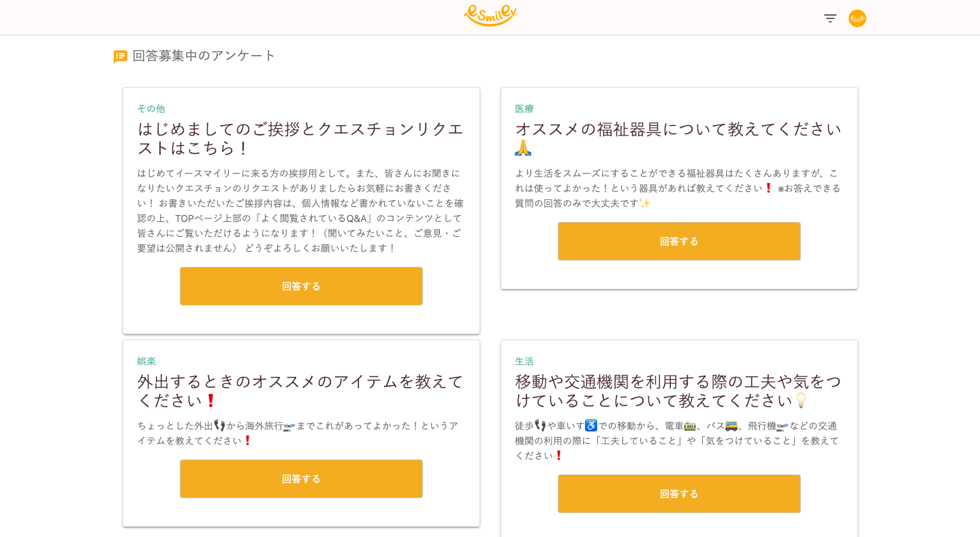Click the wheelchair emoji in the transport survey description
980x537 pixels.
click(x=591, y=425)
